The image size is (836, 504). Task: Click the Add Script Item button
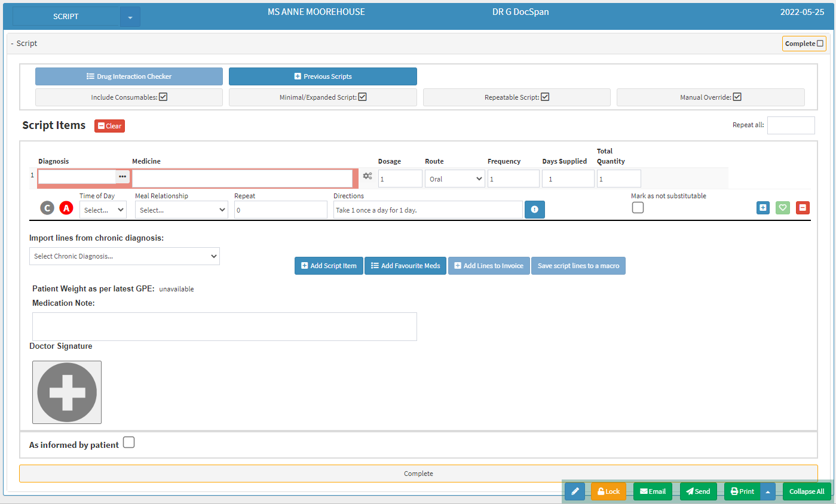coord(329,266)
